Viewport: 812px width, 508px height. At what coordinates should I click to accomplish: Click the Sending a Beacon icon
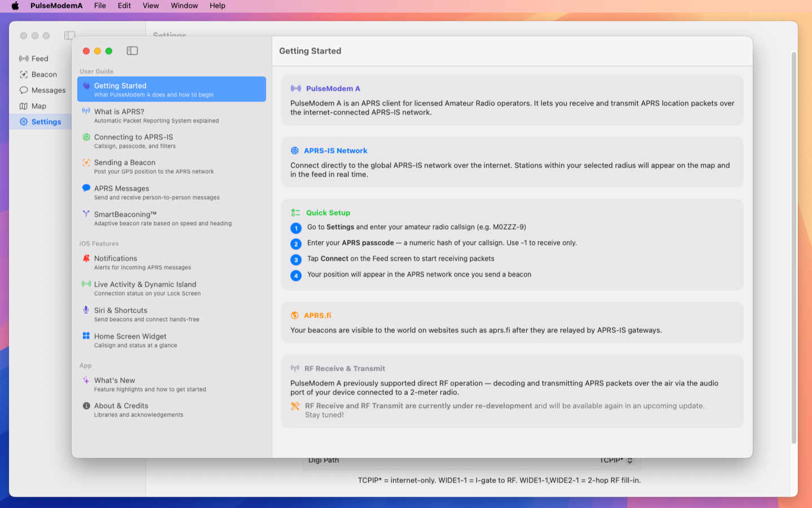pos(86,163)
